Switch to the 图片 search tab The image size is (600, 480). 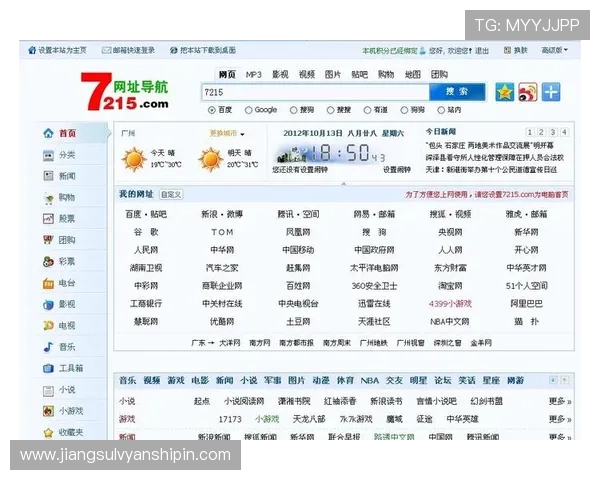coord(333,74)
